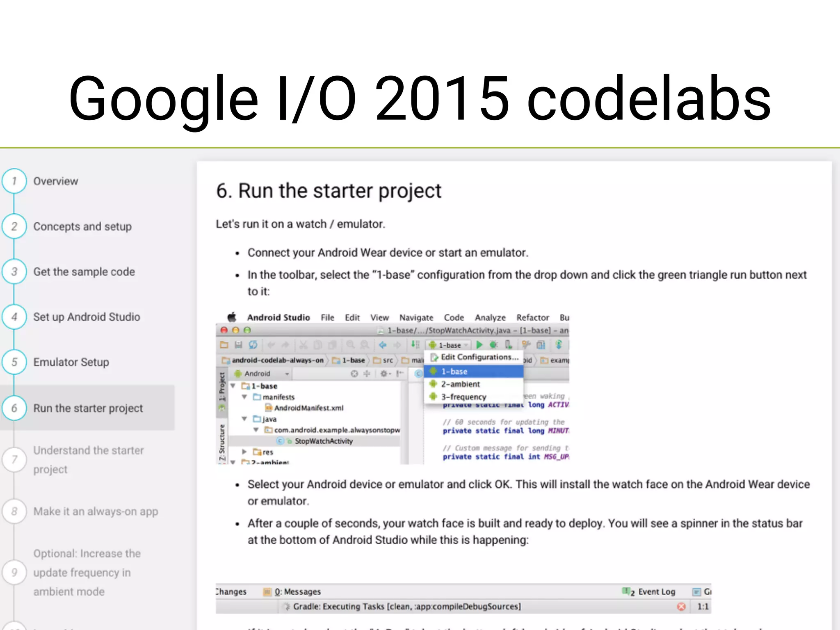Select 2-ambient configuration
Viewport: 840px width, 630px height.
(474, 384)
